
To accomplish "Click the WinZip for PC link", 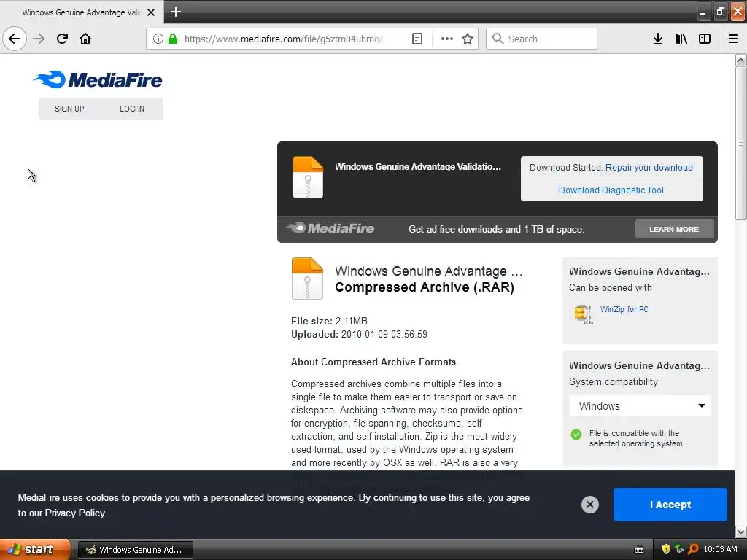I will 624,309.
